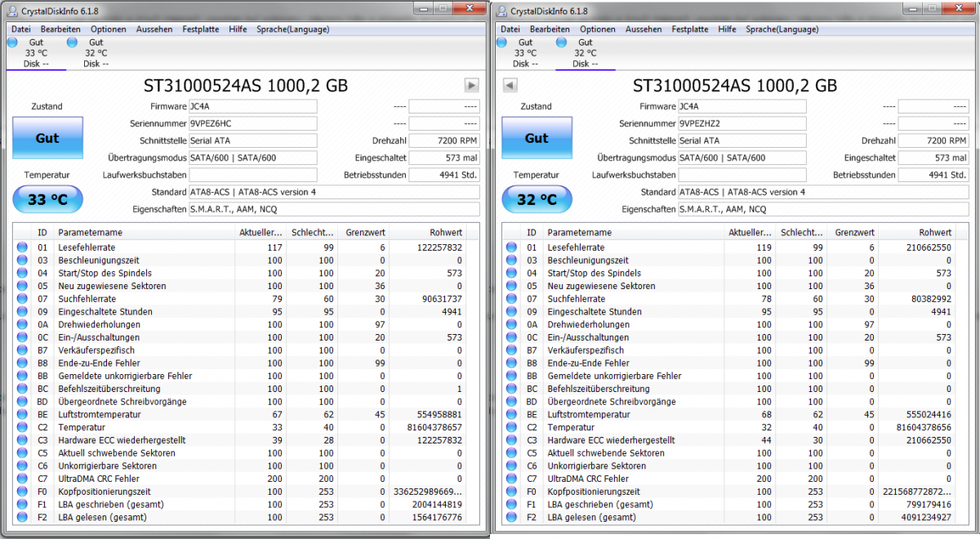
Task: Select 'Gemeldete unkorrigierbare Fehler' row in left window
Action: 244,376
